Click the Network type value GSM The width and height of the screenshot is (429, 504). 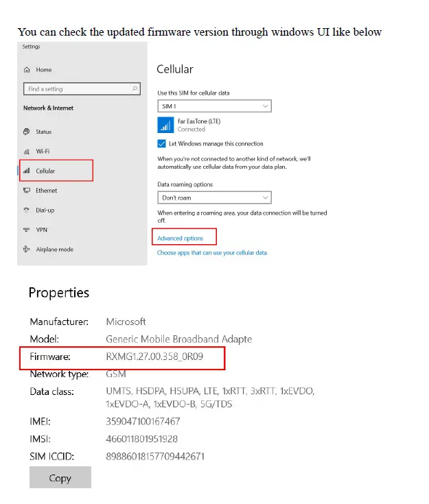click(116, 374)
